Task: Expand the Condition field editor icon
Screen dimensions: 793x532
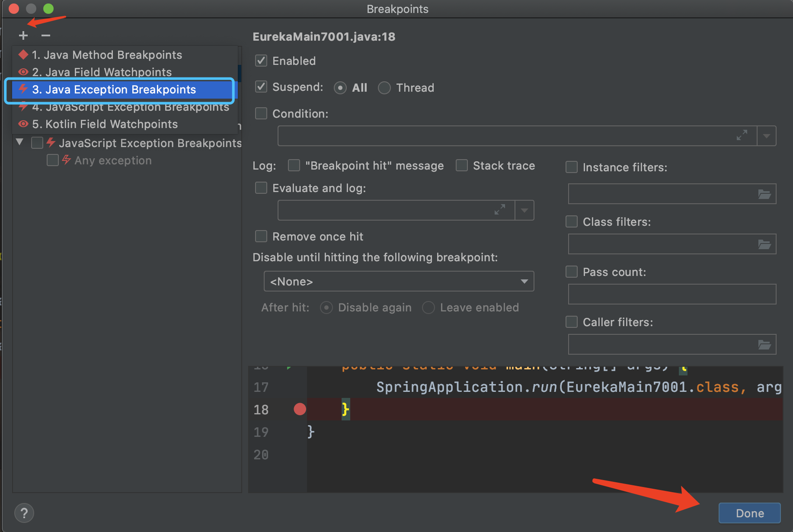Action: pyautogui.click(x=742, y=135)
